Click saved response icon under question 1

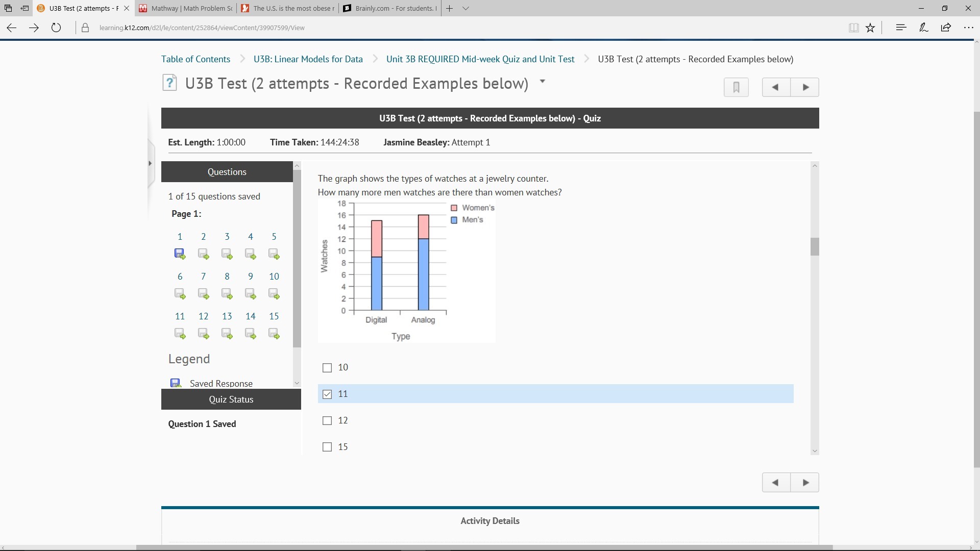coord(180,254)
